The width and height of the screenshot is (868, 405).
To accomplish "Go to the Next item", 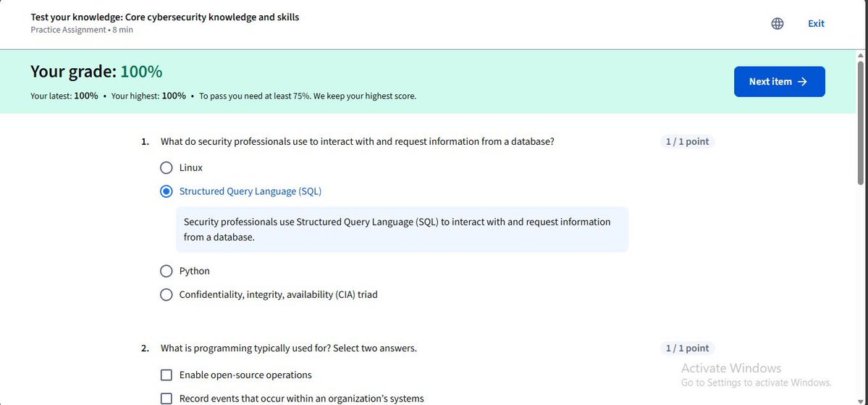I will pyautogui.click(x=780, y=81).
